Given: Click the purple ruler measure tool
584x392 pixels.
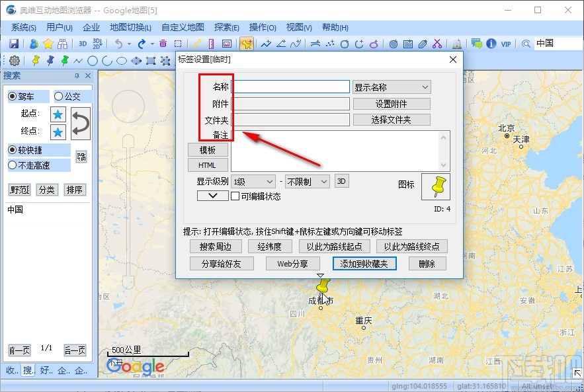Looking at the screenshot, I should [211, 44].
